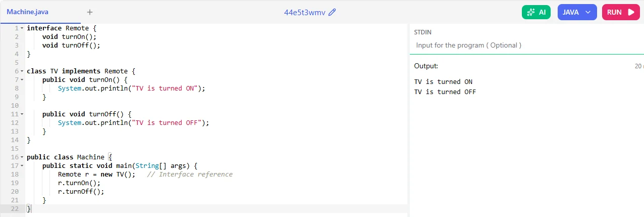Open the AI assistant button
This screenshot has height=217, width=644.
536,12
